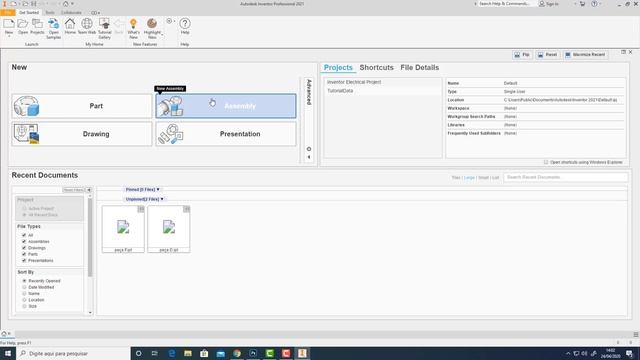The image size is (640, 360).
Task: Switch recent view to Large
Action: tap(469, 178)
